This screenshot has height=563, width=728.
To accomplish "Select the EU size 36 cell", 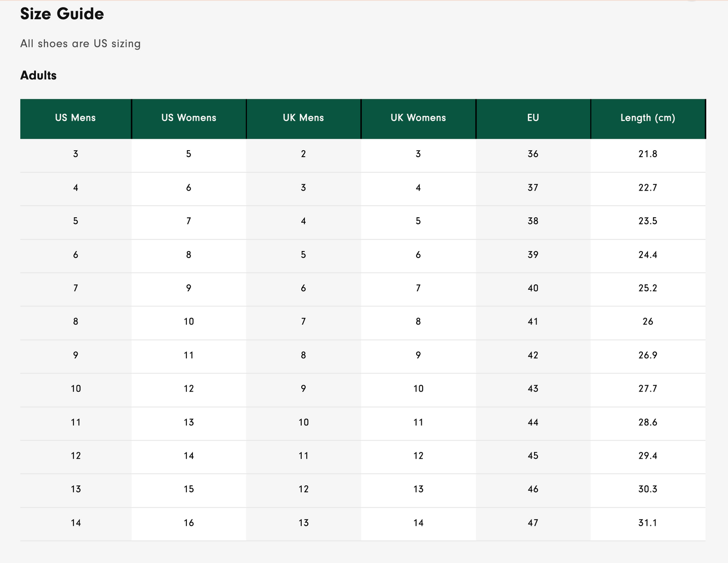I will coord(533,154).
